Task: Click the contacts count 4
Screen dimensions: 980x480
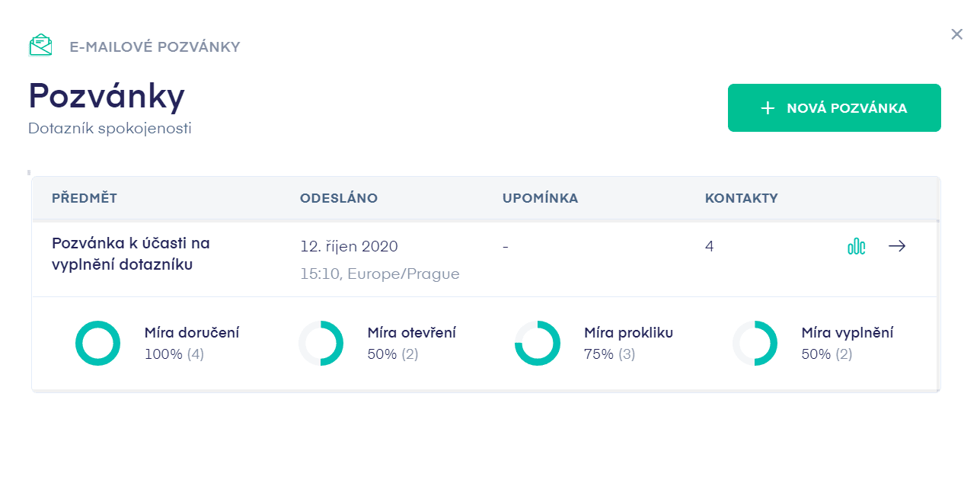Action: (709, 246)
